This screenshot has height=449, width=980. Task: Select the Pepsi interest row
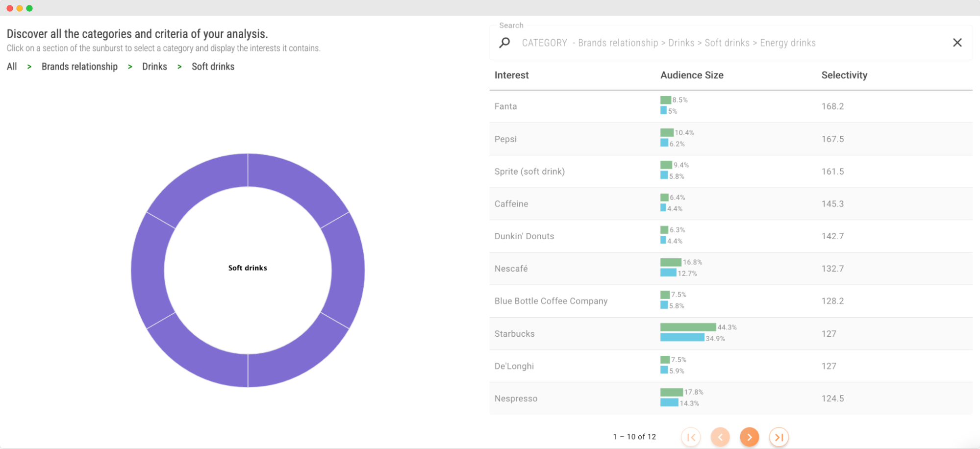[x=730, y=139]
